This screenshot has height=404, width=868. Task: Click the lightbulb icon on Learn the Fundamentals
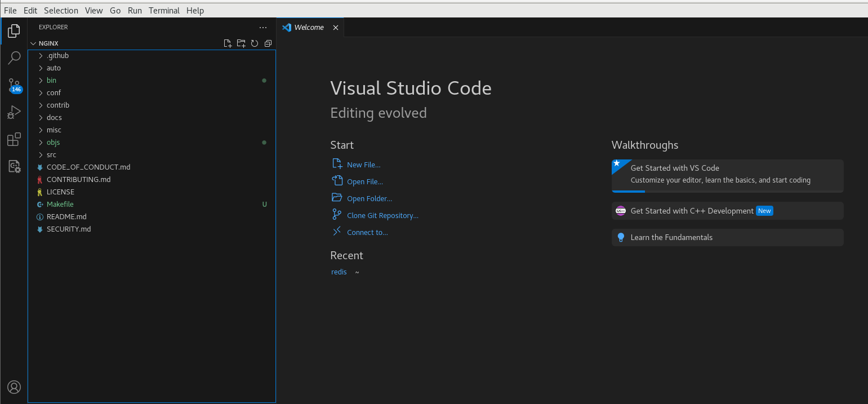pos(621,237)
